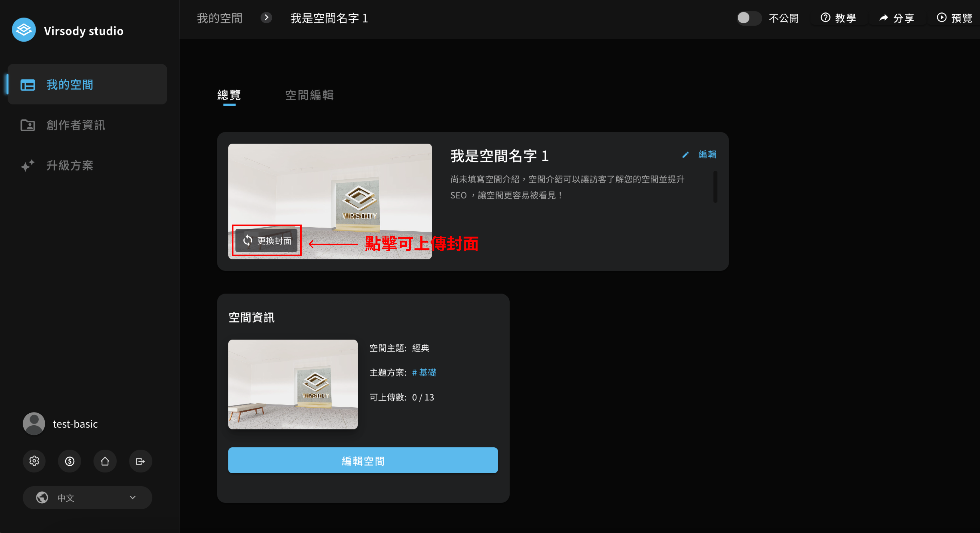The width and height of the screenshot is (980, 533).
Task: Click the 編輯空間 blue button
Action: (363, 461)
